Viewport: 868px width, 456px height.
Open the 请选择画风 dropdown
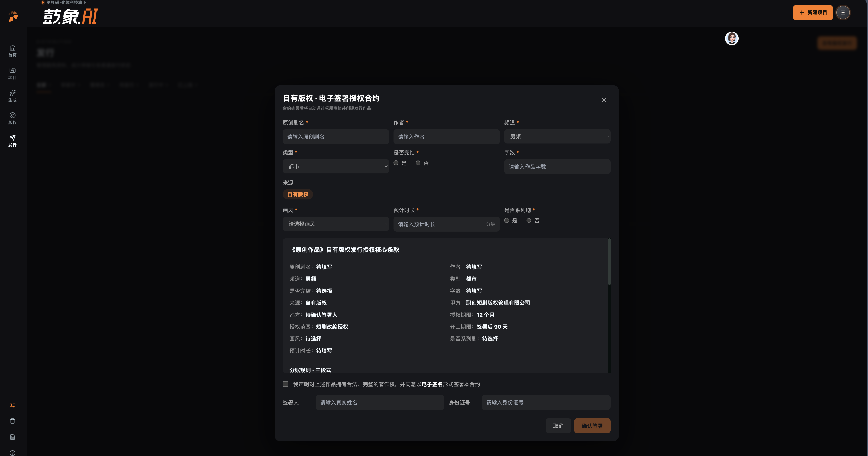[x=336, y=224]
